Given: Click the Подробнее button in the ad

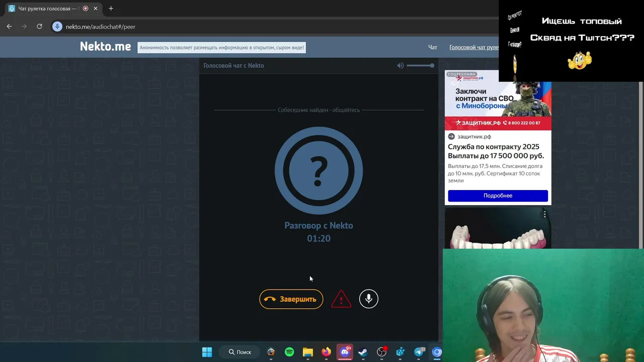Looking at the screenshot, I should coord(498,196).
